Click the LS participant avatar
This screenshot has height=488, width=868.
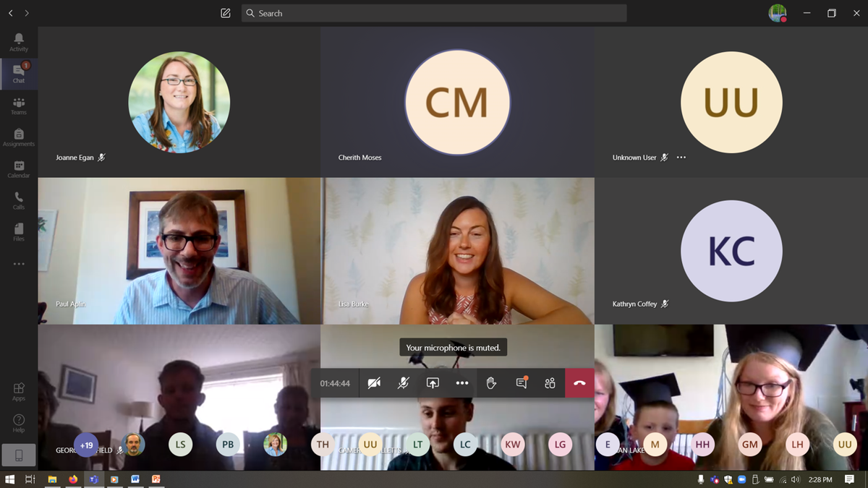[180, 445]
